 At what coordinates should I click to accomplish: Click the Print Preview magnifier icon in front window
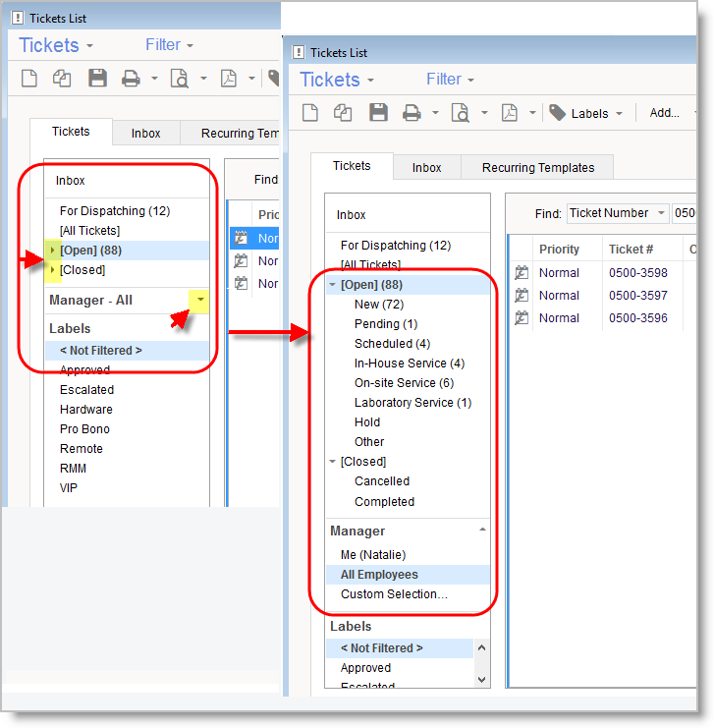pos(461,113)
